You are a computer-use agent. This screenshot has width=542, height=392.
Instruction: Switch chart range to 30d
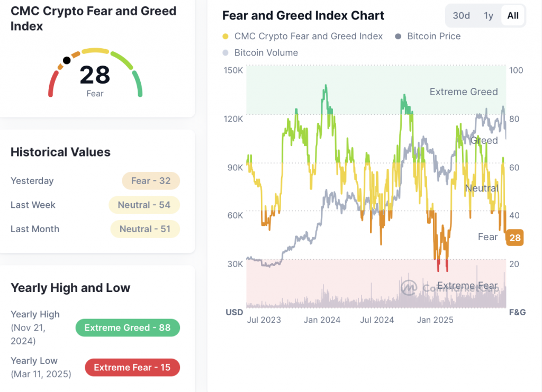pyautogui.click(x=461, y=15)
